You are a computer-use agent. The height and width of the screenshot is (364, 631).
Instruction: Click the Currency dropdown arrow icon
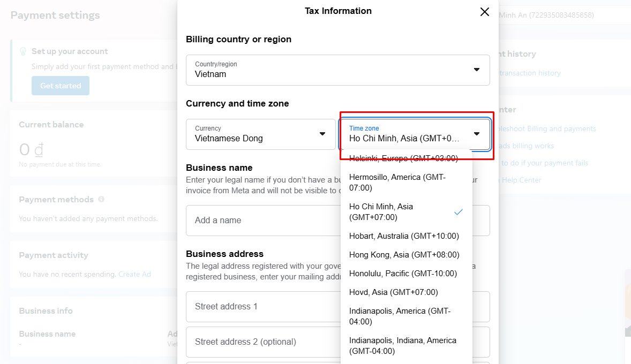click(x=322, y=134)
